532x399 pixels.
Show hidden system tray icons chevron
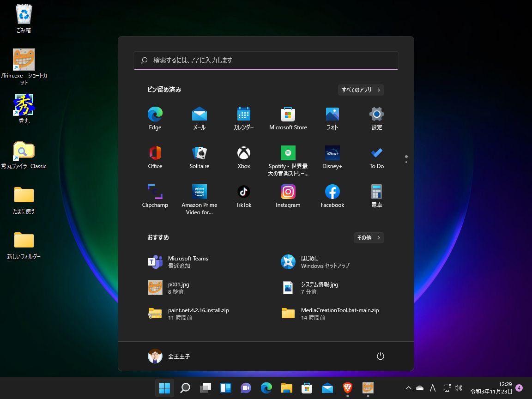409,388
